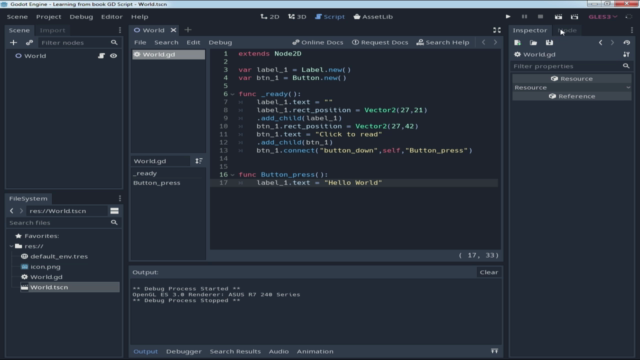Open the Debug menu in top bar
The height and width of the screenshot is (360, 640).
[81, 17]
